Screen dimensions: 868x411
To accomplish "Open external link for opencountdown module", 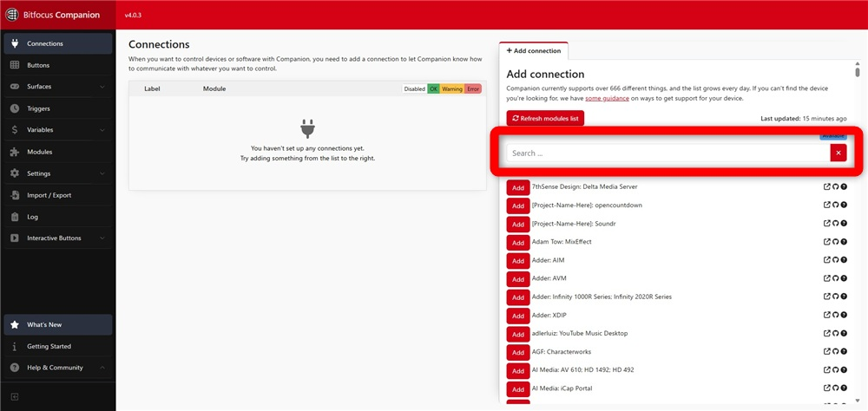I will [827, 205].
